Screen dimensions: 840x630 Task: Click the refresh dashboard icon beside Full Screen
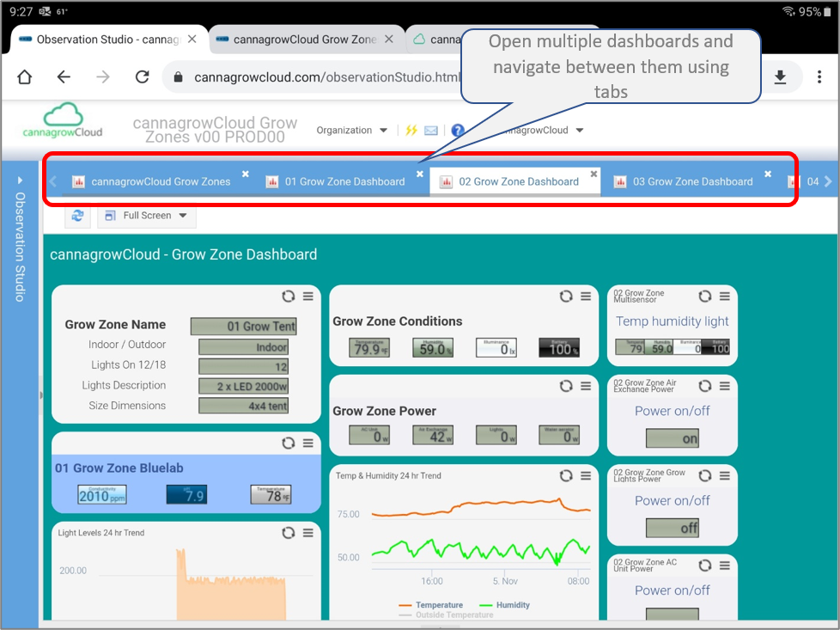[77, 216]
